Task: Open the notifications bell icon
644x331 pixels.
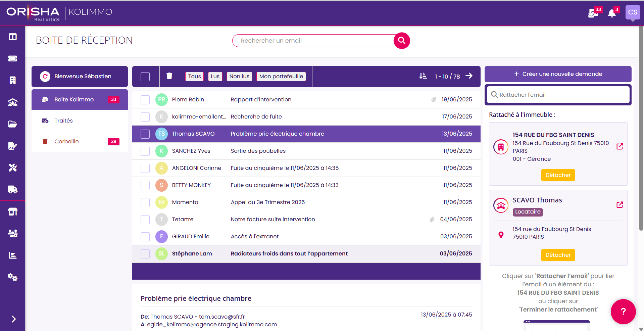Action: point(612,13)
